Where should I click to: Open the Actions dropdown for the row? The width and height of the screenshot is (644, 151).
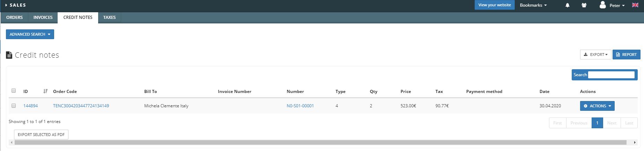[x=597, y=106]
